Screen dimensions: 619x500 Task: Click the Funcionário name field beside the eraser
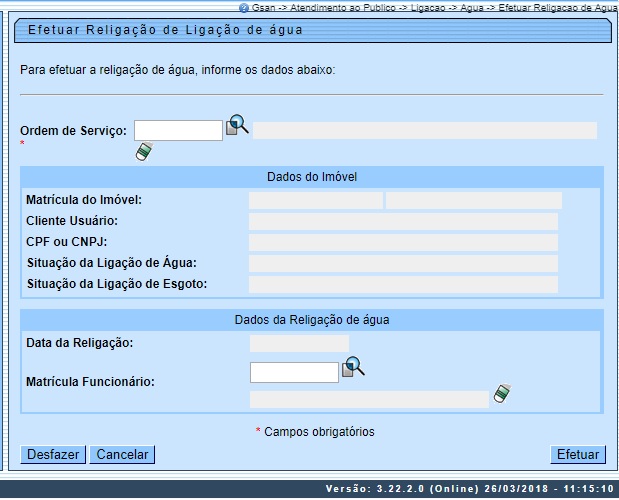click(x=369, y=399)
